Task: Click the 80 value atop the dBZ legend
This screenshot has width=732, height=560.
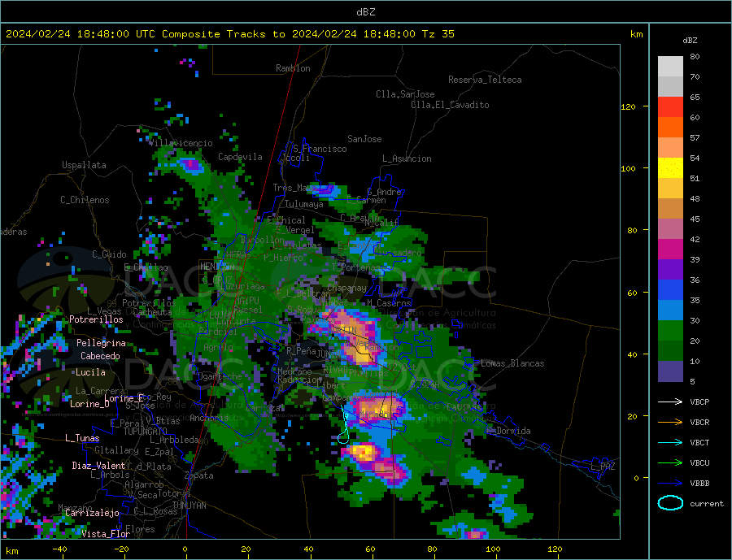Action: tap(695, 56)
